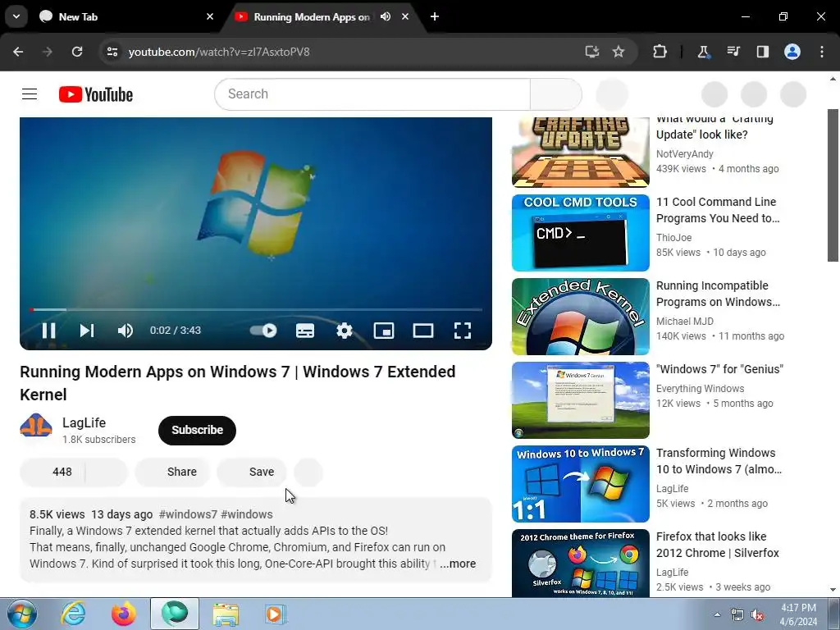Open the Windows Start menu

tap(22, 614)
